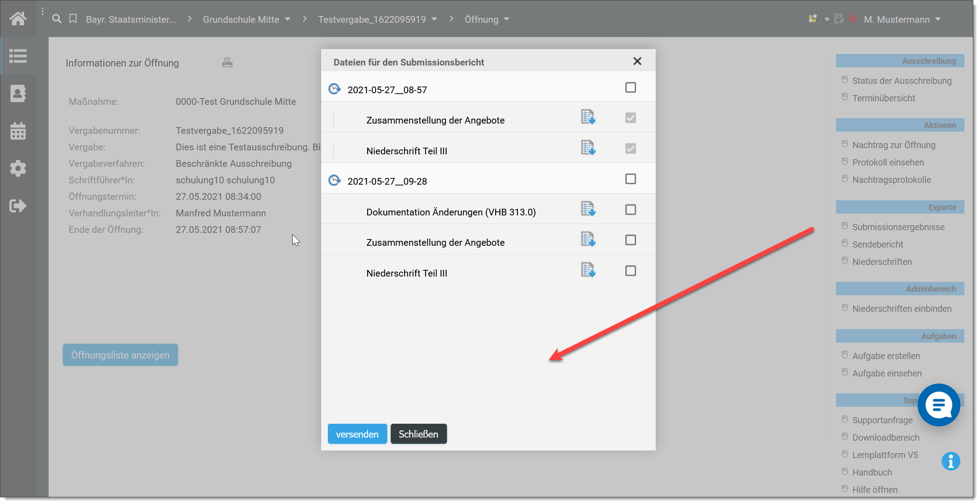Open Sendebericht export
The height and width of the screenshot is (504, 980).
(877, 244)
